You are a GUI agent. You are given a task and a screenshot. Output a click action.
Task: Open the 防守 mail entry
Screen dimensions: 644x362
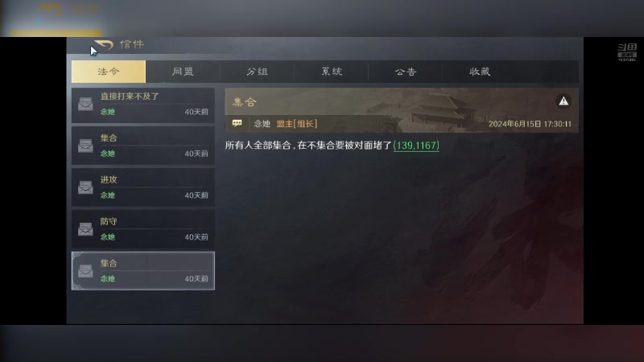pos(143,229)
